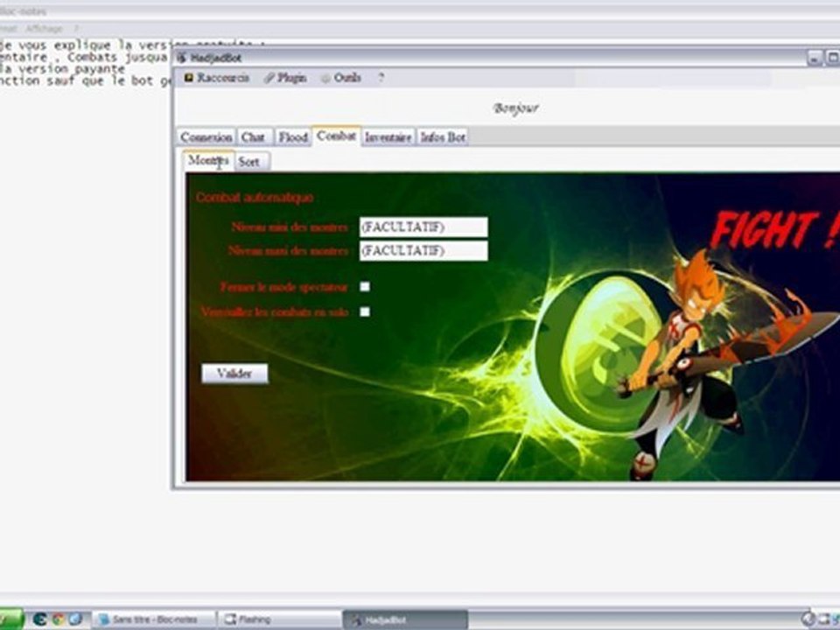Open the Outils menu
Image resolution: width=840 pixels, height=630 pixels.
[x=341, y=78]
